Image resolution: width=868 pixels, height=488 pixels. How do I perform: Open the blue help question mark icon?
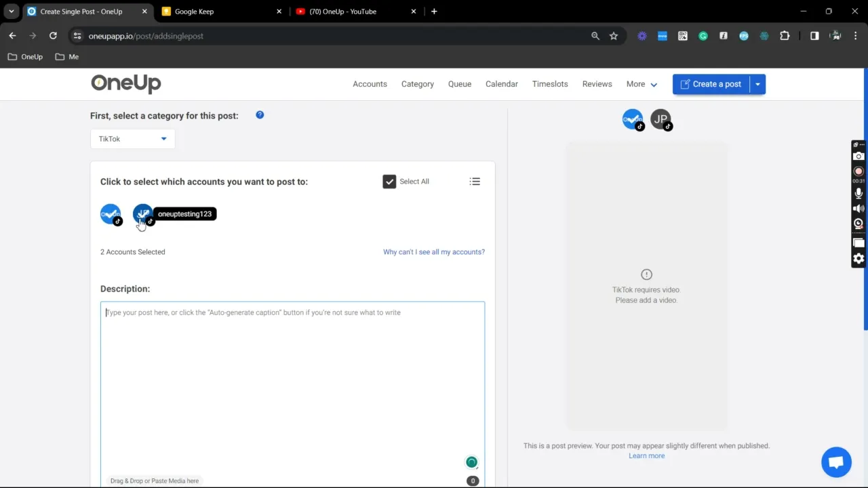[260, 115]
